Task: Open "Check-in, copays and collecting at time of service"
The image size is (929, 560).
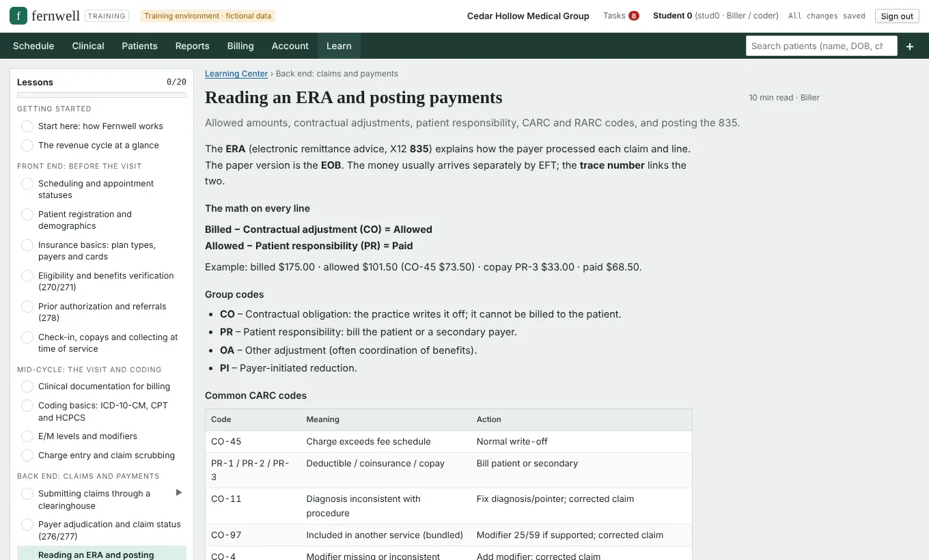Action: [x=108, y=343]
